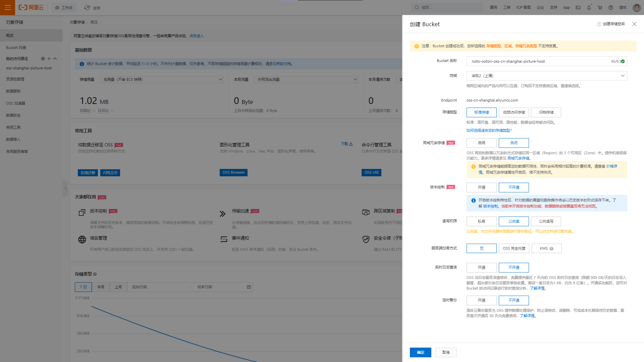Add access path with plus icon
Screen dimensions: 644x362
pos(49,59)
